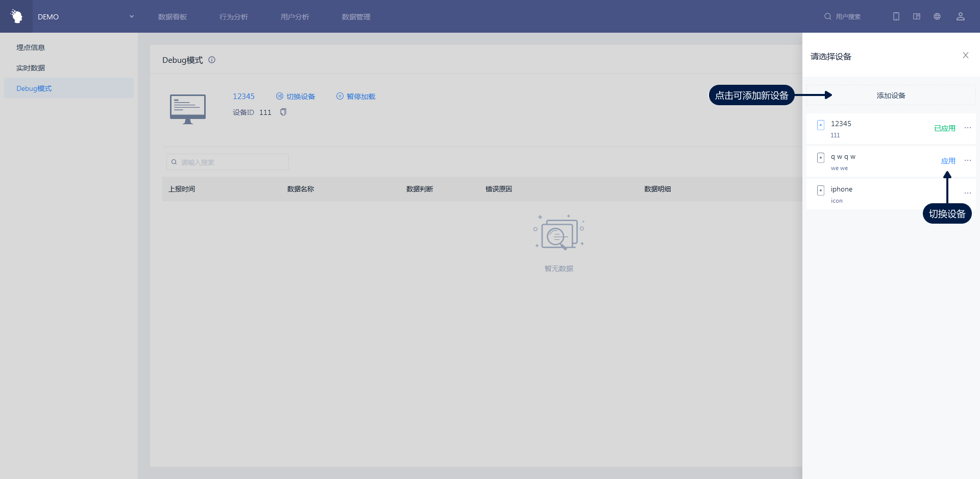
Task: Click the copy device ID icon
Action: tap(283, 112)
